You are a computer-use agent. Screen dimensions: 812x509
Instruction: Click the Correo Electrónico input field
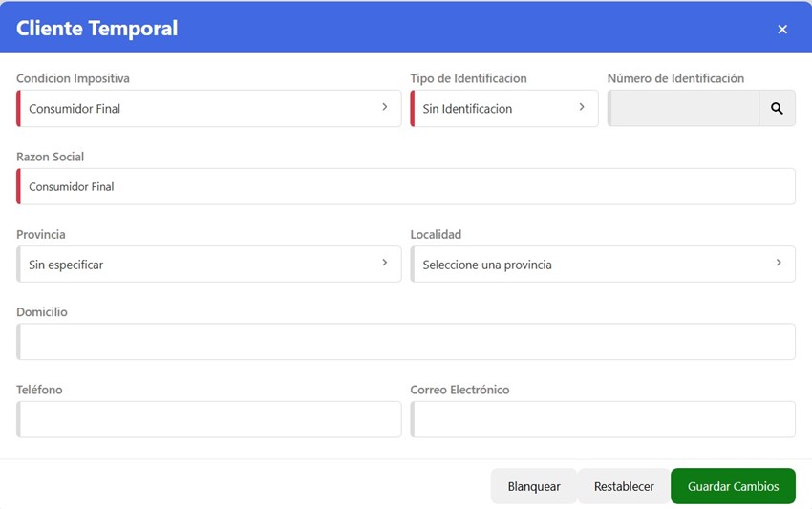tap(603, 420)
